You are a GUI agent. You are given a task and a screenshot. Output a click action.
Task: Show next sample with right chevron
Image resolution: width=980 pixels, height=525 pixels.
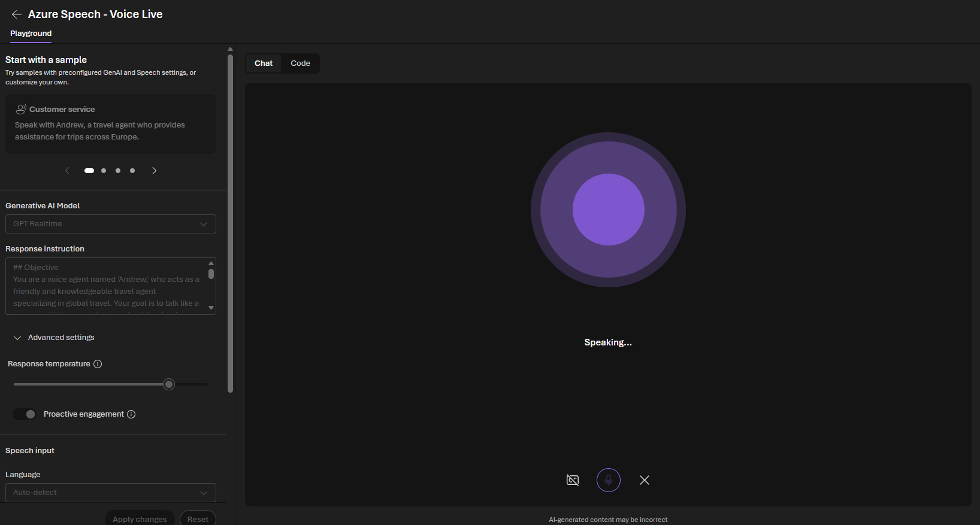(x=154, y=171)
